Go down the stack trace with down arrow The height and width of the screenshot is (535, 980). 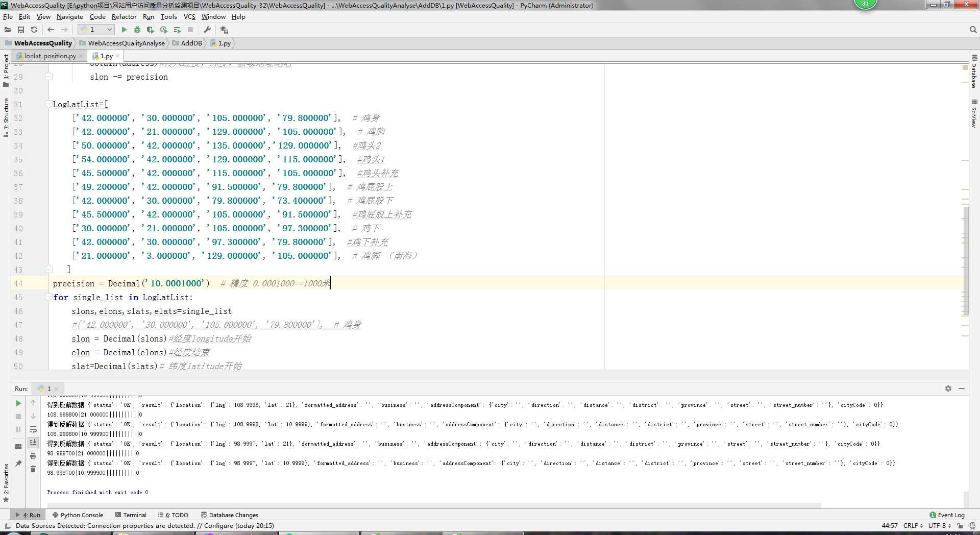(x=33, y=417)
